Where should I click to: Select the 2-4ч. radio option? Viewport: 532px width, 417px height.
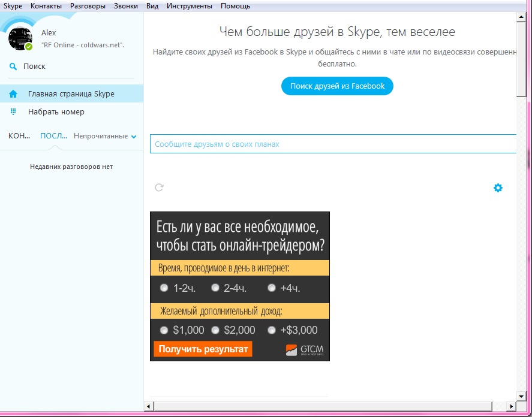pyautogui.click(x=215, y=288)
